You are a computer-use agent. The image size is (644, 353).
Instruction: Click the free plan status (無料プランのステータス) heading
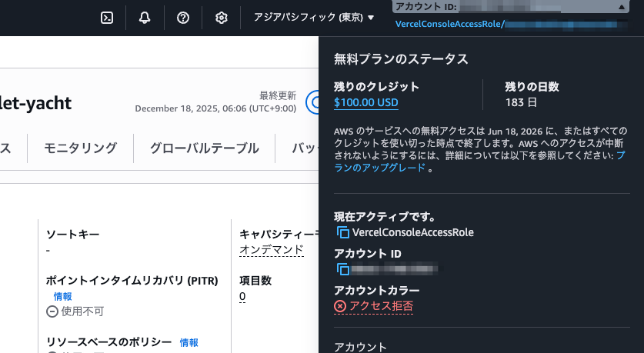click(401, 59)
